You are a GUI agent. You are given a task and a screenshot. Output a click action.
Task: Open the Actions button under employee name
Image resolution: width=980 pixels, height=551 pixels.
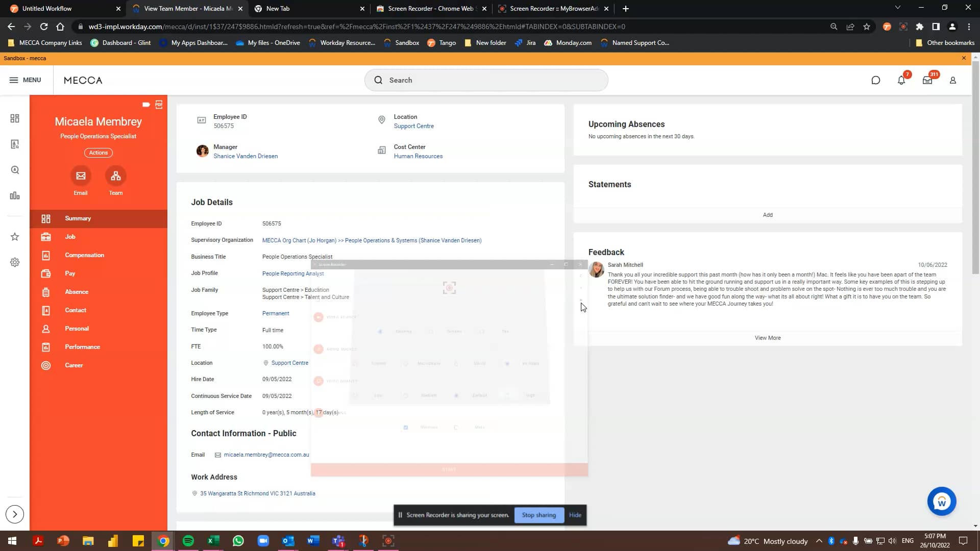click(x=99, y=153)
